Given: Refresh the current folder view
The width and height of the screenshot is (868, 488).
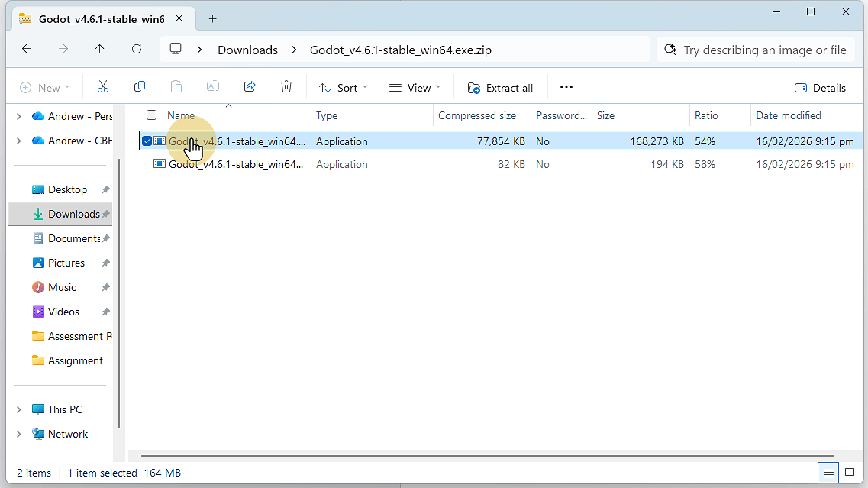Looking at the screenshot, I should pyautogui.click(x=137, y=49).
